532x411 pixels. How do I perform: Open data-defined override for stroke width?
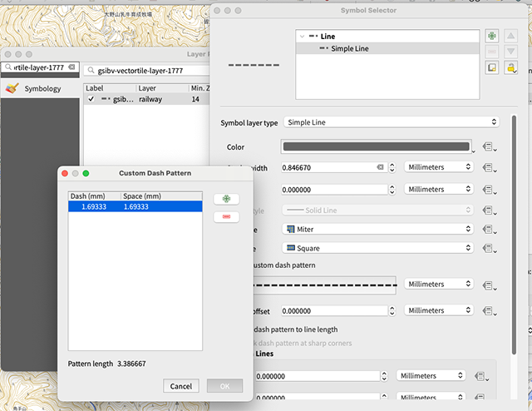(x=489, y=167)
